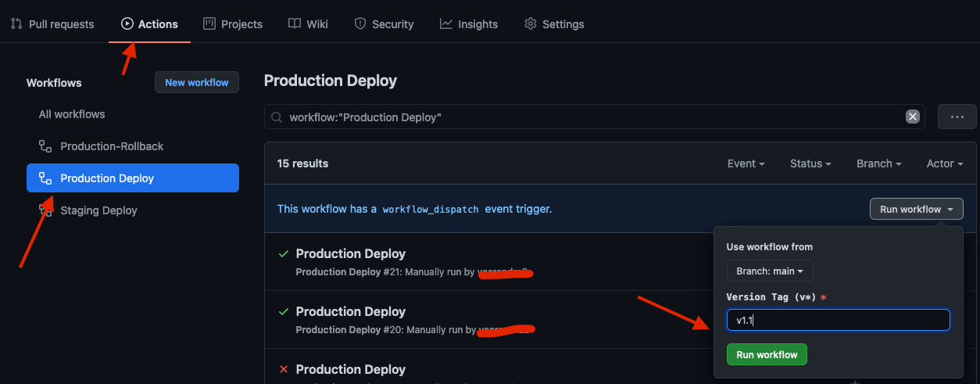The image size is (980, 384).
Task: Click the green Run workflow button
Action: point(767,354)
